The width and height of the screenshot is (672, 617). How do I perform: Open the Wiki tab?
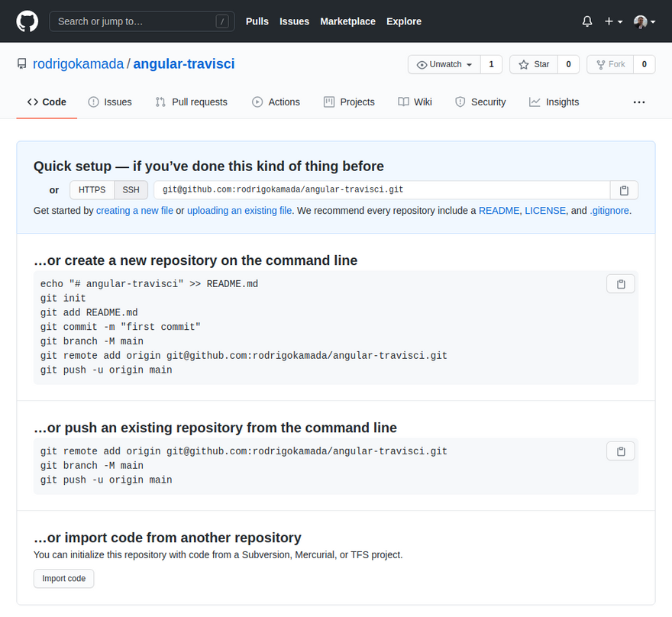click(415, 102)
